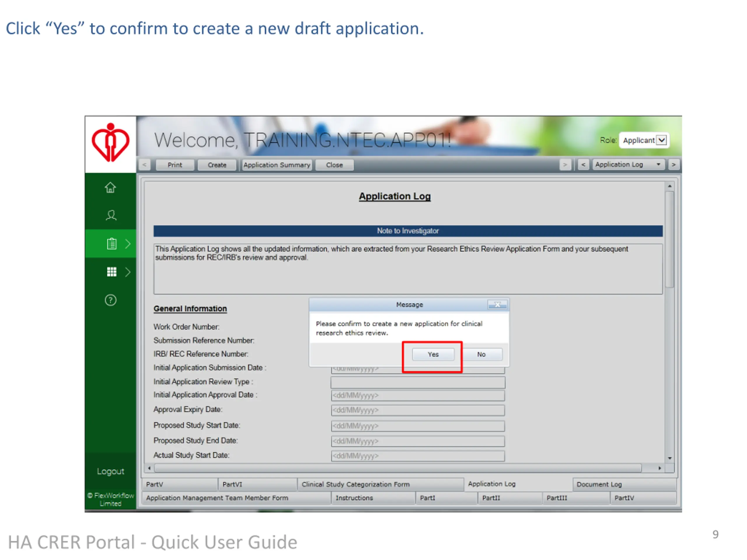Click the Home icon in sidebar
Image resolution: width=747 pixels, height=560 pixels.
110,187
